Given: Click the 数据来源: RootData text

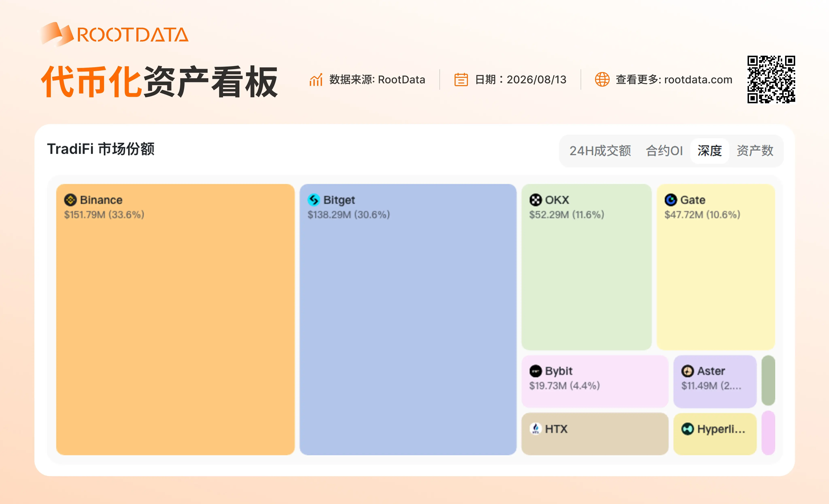Looking at the screenshot, I should (x=377, y=80).
